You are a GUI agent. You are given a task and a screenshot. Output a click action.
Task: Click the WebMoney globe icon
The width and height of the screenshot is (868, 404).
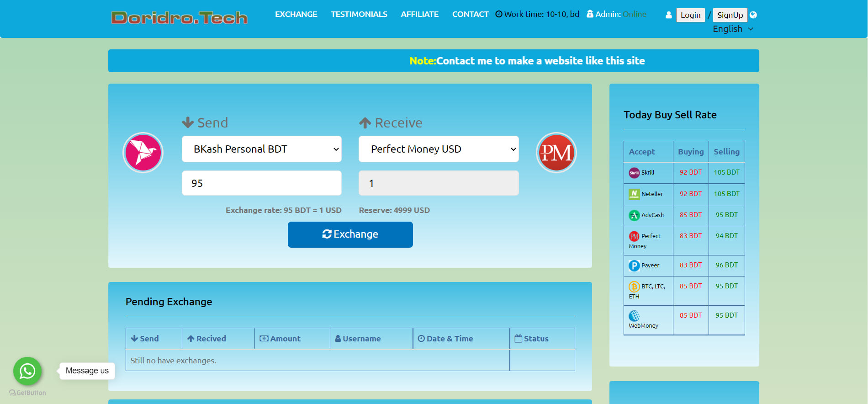[x=634, y=316]
